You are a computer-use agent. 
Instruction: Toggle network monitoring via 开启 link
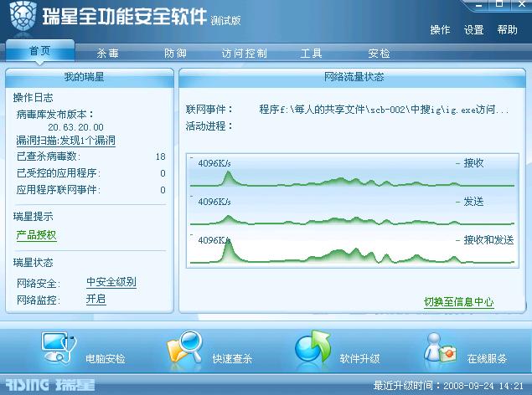tap(96, 299)
